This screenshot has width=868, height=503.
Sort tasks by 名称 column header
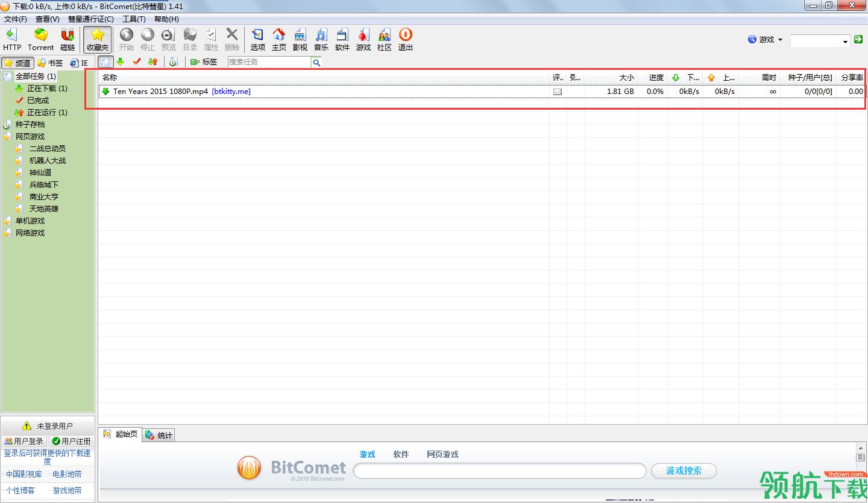(x=324, y=78)
